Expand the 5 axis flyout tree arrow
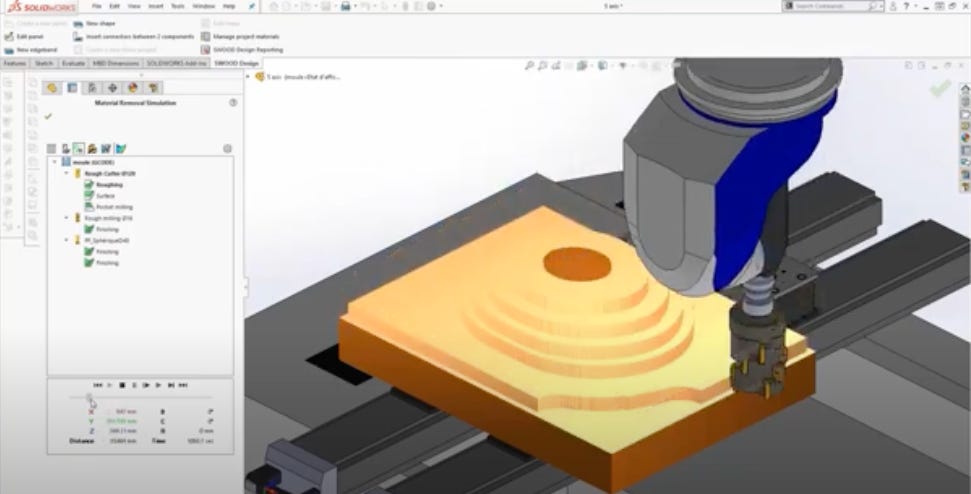The image size is (971, 494). [248, 77]
